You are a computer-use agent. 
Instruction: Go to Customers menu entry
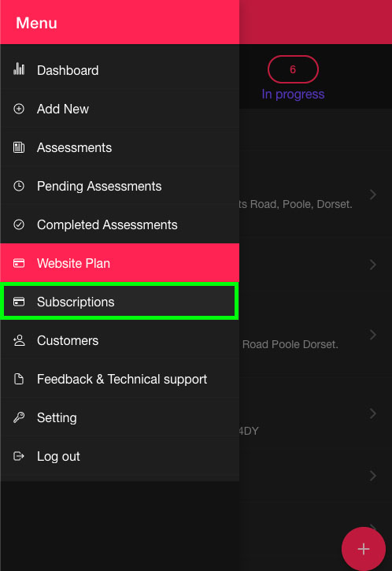pos(120,340)
